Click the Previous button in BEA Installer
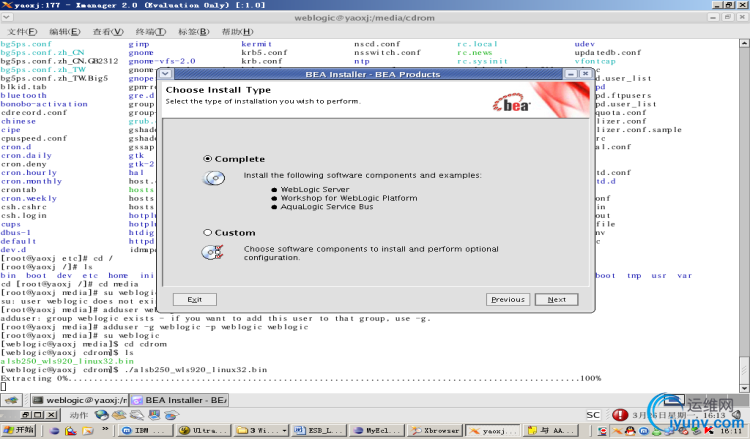This screenshot has height=439, width=750. (x=507, y=299)
